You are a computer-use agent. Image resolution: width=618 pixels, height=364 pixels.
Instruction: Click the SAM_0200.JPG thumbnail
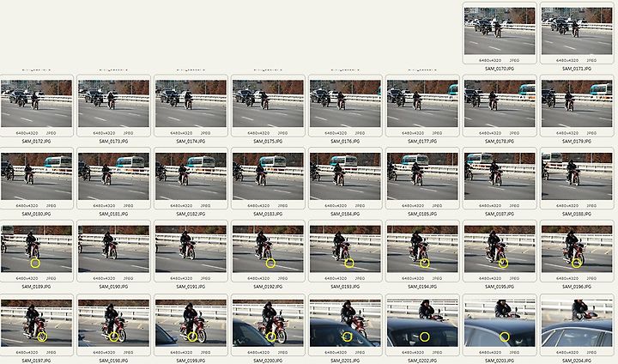tap(268, 323)
